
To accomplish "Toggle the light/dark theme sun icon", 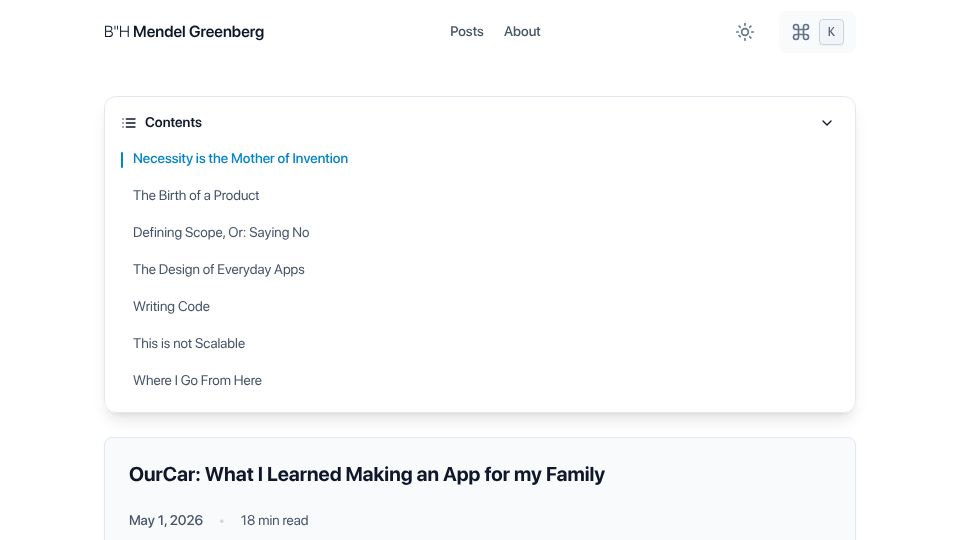I will [x=744, y=32].
